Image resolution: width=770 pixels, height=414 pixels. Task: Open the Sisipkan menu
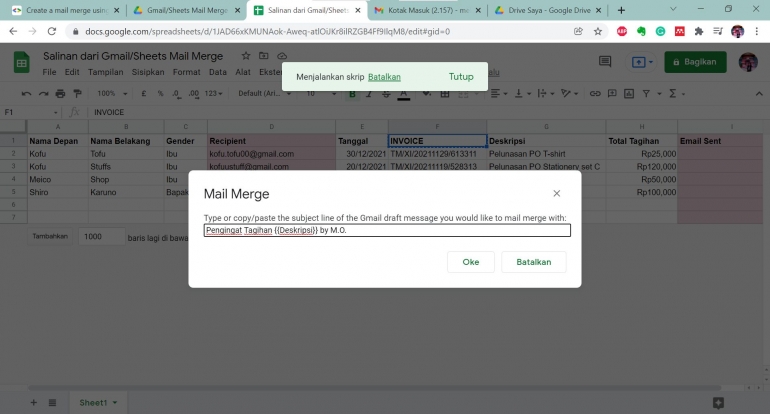click(148, 72)
